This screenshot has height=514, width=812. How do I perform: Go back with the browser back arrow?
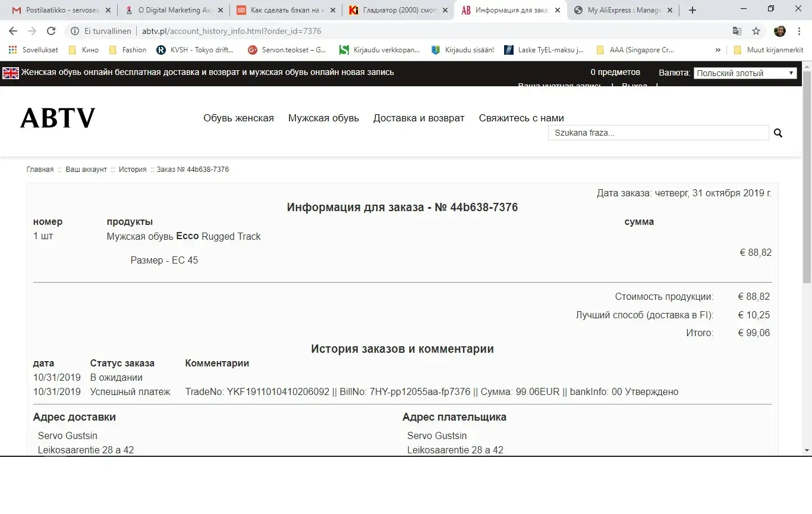[13, 31]
